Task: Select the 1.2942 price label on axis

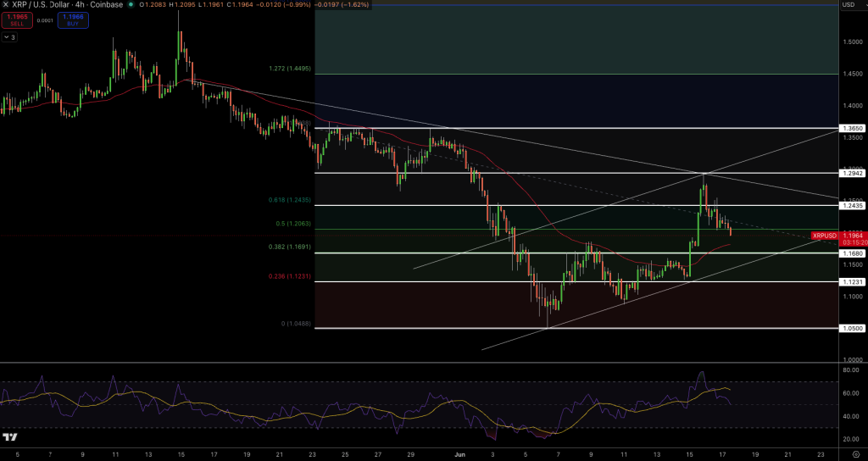Action: point(853,173)
